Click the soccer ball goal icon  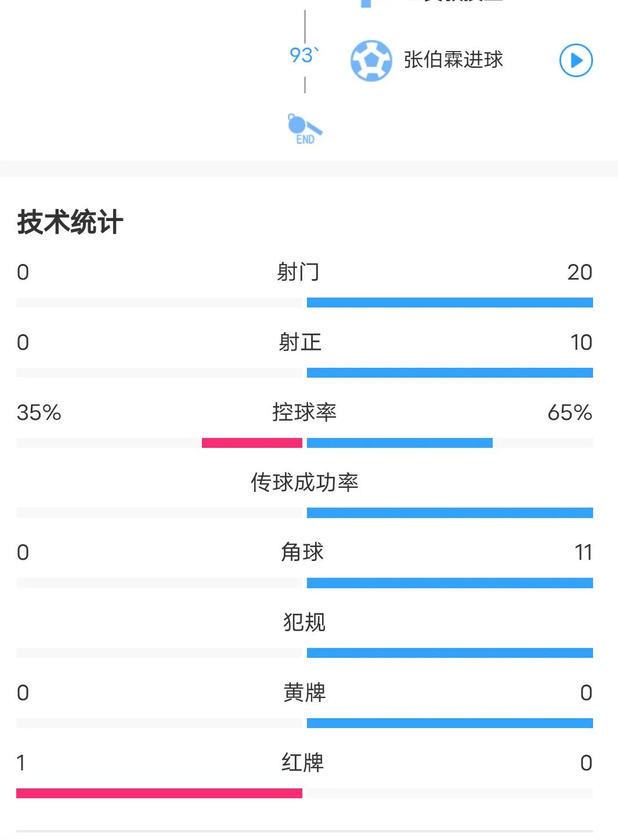coord(371,60)
